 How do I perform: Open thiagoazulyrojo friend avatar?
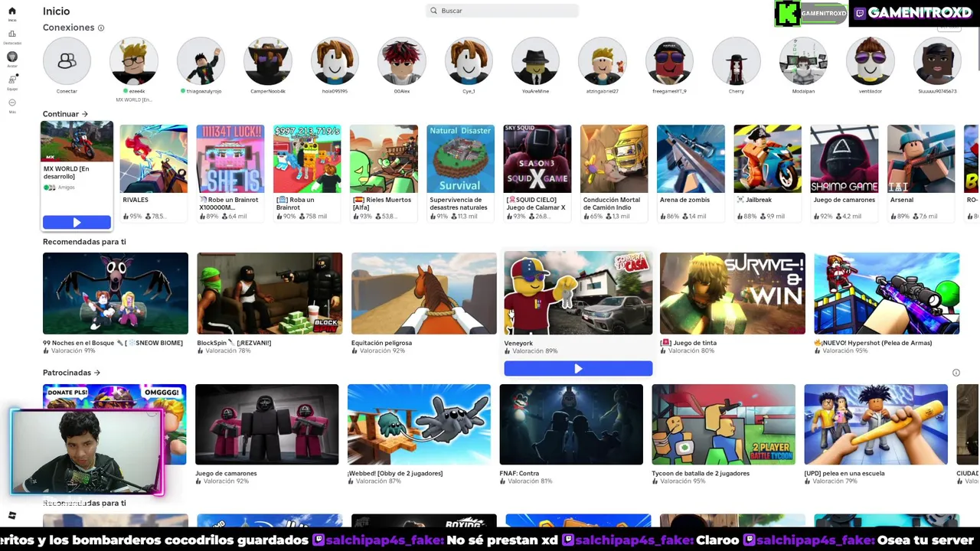[201, 60]
